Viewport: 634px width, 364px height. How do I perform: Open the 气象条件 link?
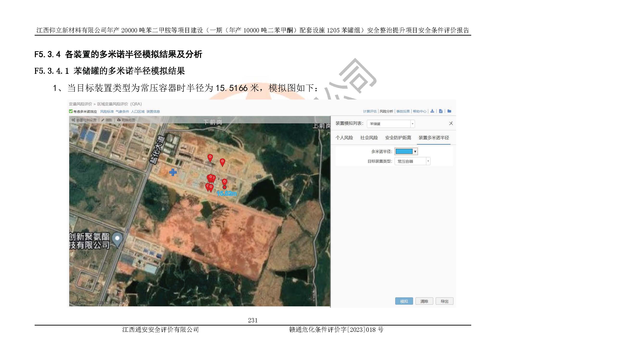pos(122,112)
